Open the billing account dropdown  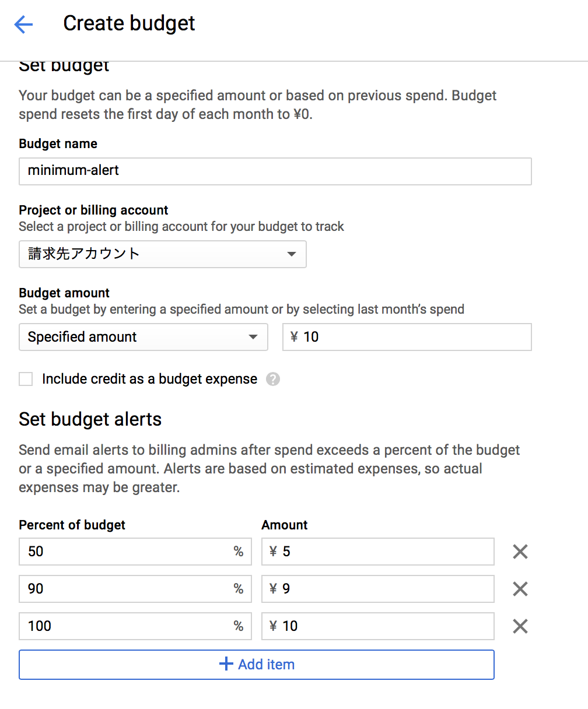(x=162, y=254)
